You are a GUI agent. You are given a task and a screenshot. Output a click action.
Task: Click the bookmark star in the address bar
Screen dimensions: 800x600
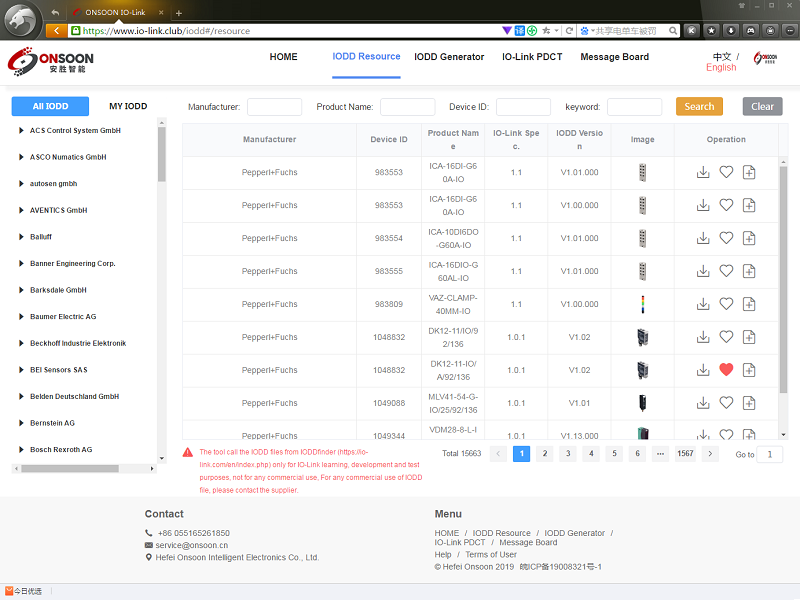point(546,31)
